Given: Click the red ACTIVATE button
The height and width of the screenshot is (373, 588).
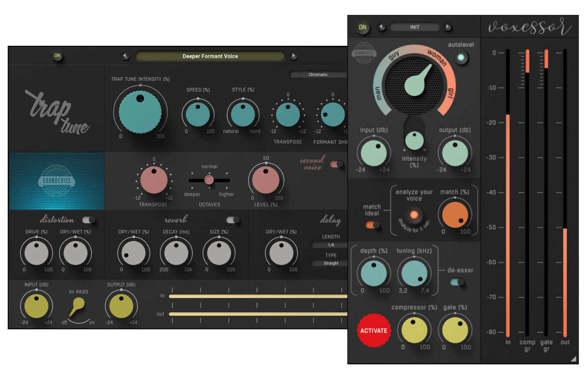Looking at the screenshot, I should pos(373,331).
